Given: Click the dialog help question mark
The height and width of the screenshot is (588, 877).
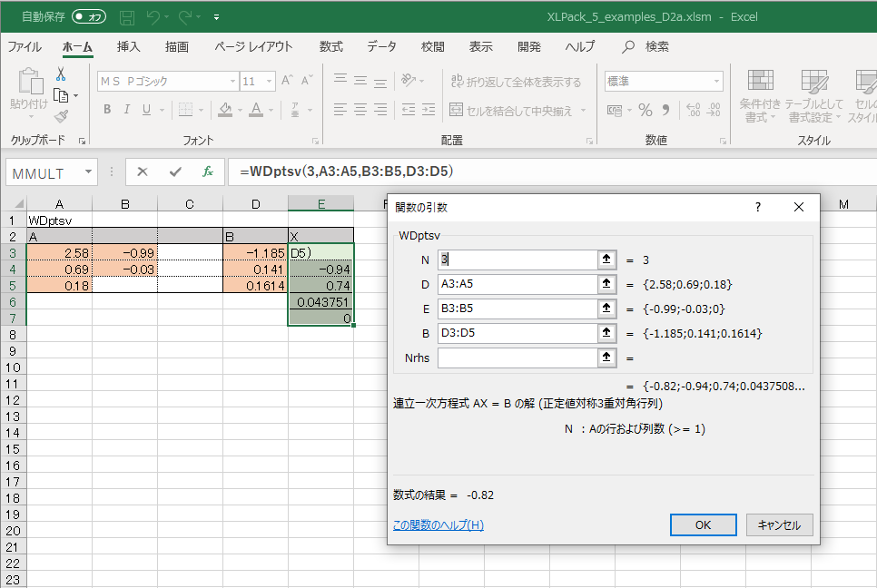Looking at the screenshot, I should [758, 207].
